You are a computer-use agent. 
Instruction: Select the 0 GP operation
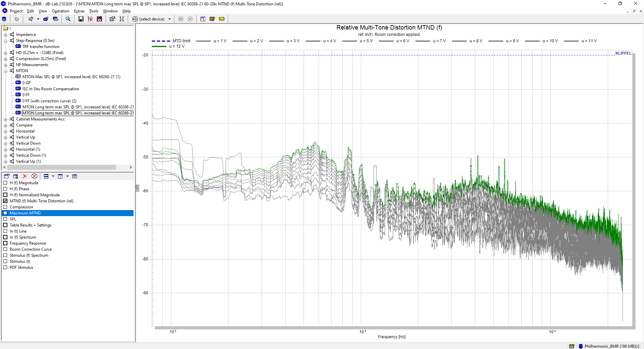[x=26, y=83]
